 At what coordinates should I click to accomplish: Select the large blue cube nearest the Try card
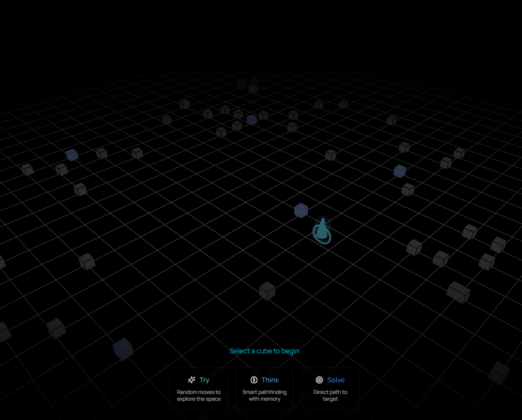(x=123, y=349)
